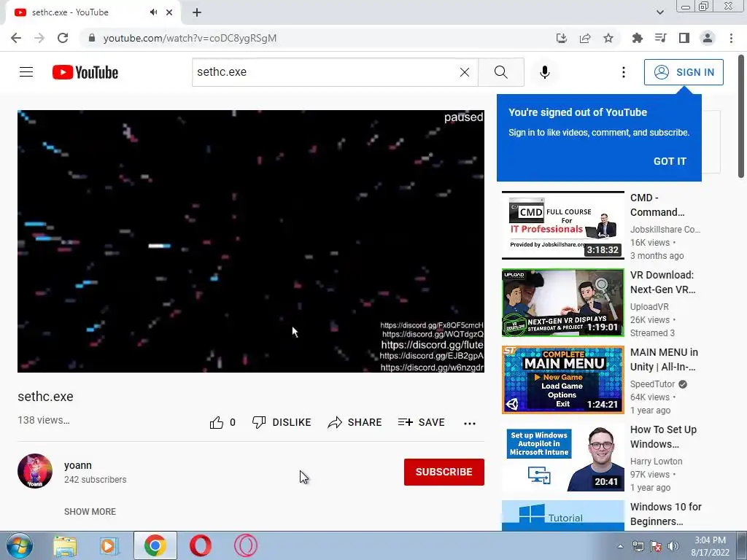Expand the tab search dropdown arrow
The height and width of the screenshot is (560, 747).
coord(659,12)
